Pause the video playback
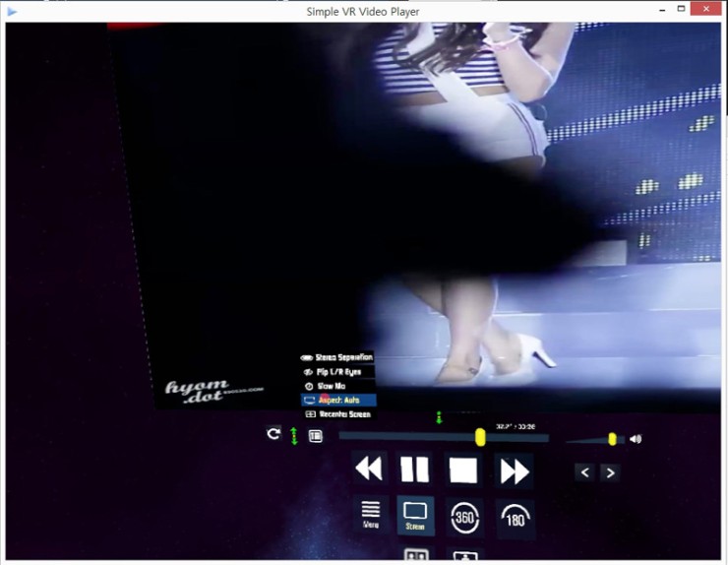 (415, 470)
